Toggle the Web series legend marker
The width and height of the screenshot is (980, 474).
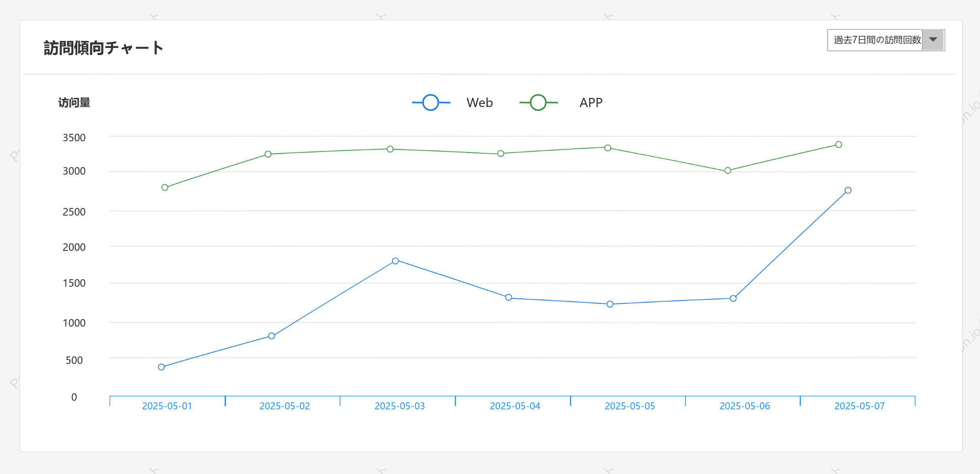coord(431,102)
